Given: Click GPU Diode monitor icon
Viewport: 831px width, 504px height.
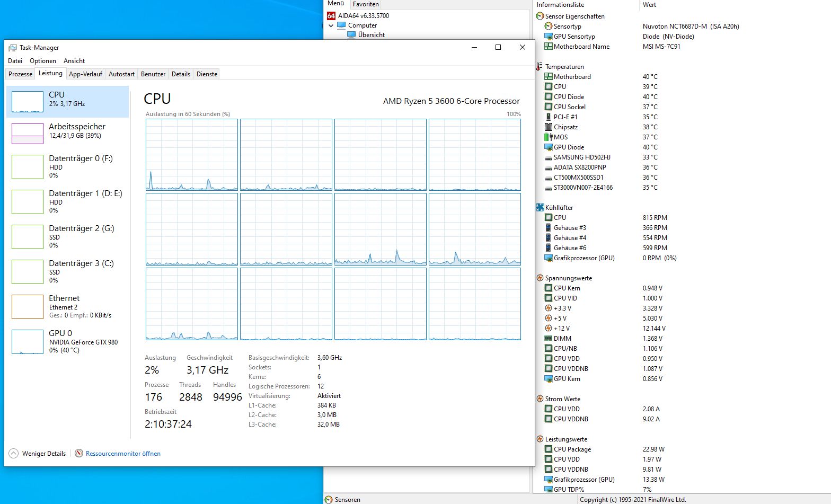Looking at the screenshot, I should click(x=549, y=147).
